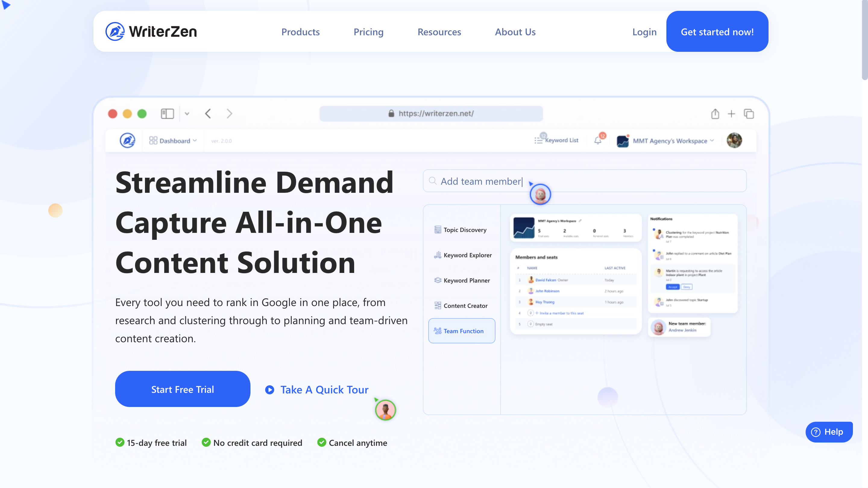
Task: Open the Dashboard dropdown
Action: coord(173,141)
